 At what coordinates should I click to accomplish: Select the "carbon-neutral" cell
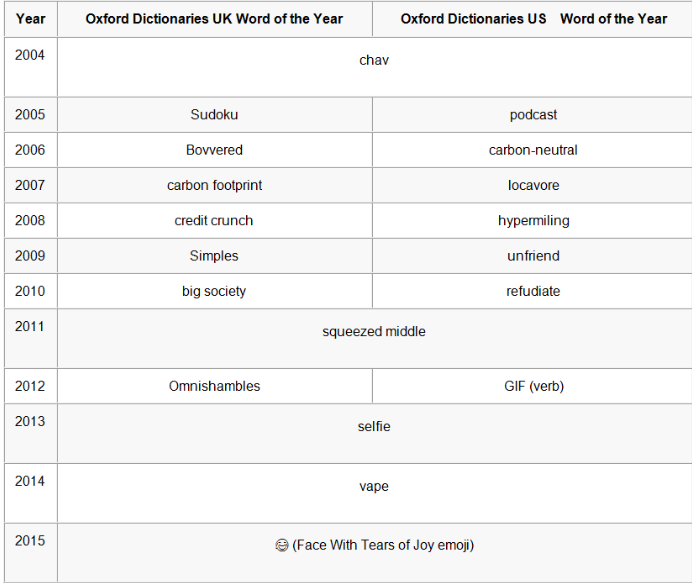click(x=533, y=150)
